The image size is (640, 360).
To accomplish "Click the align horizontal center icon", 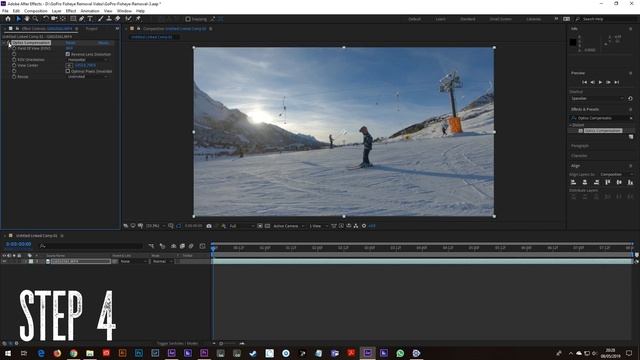I will click(585, 182).
